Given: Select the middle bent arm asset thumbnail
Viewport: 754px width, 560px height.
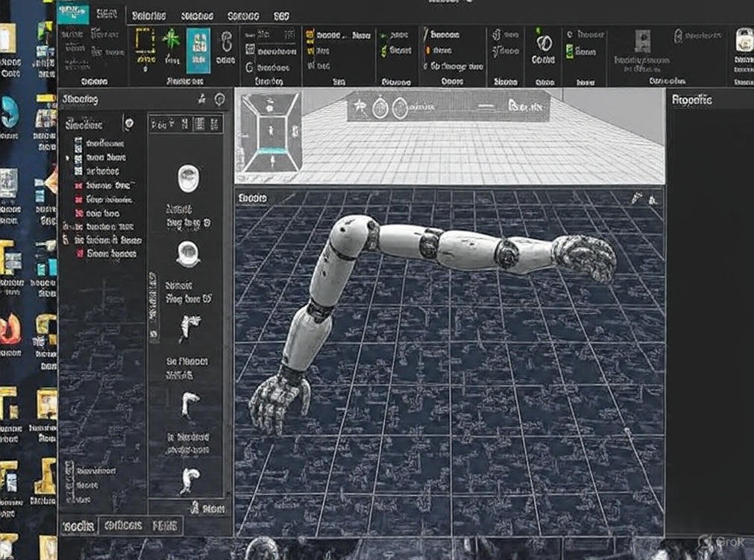Looking at the screenshot, I should pos(189,403).
